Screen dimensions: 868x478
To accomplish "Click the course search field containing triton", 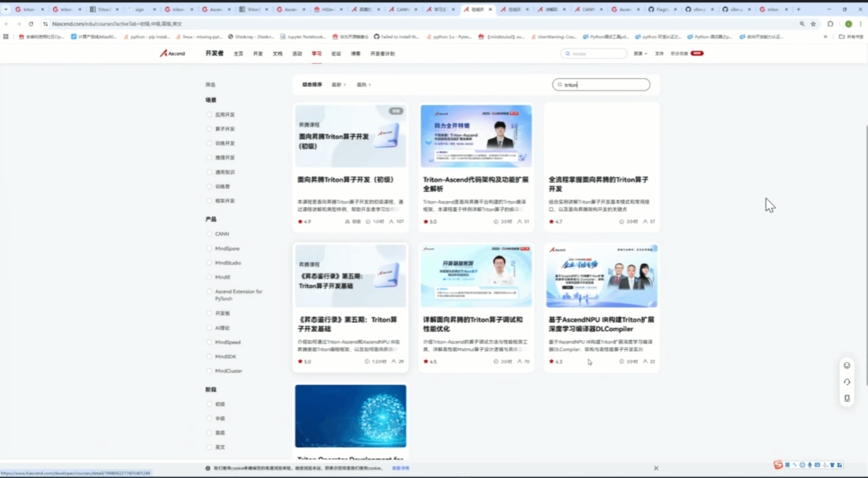I will click(x=603, y=85).
